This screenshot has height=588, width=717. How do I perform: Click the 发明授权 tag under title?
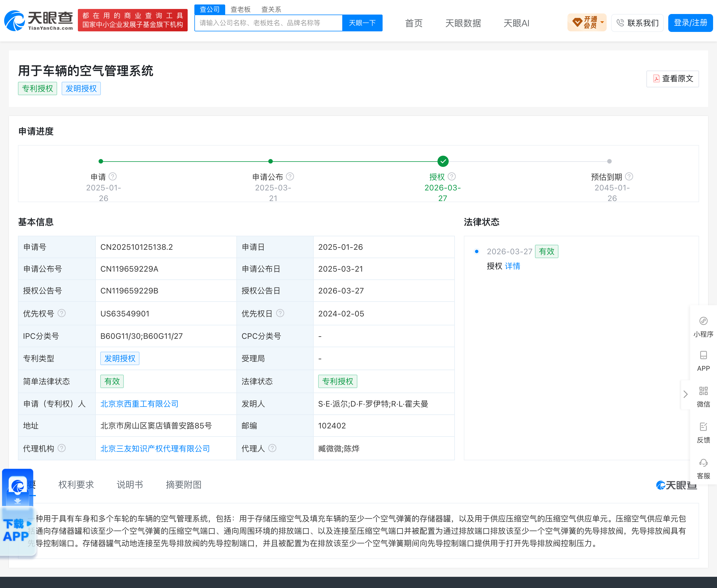point(81,88)
